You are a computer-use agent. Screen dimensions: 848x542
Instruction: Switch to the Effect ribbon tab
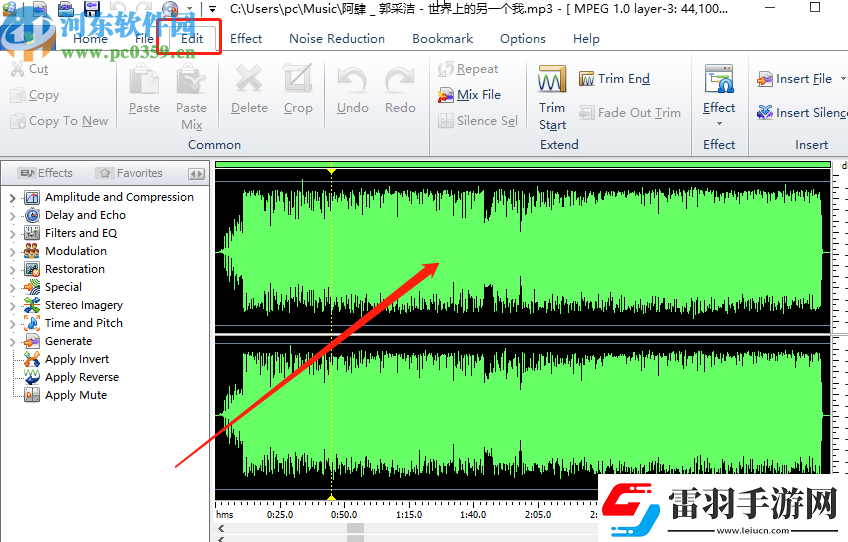pos(246,39)
